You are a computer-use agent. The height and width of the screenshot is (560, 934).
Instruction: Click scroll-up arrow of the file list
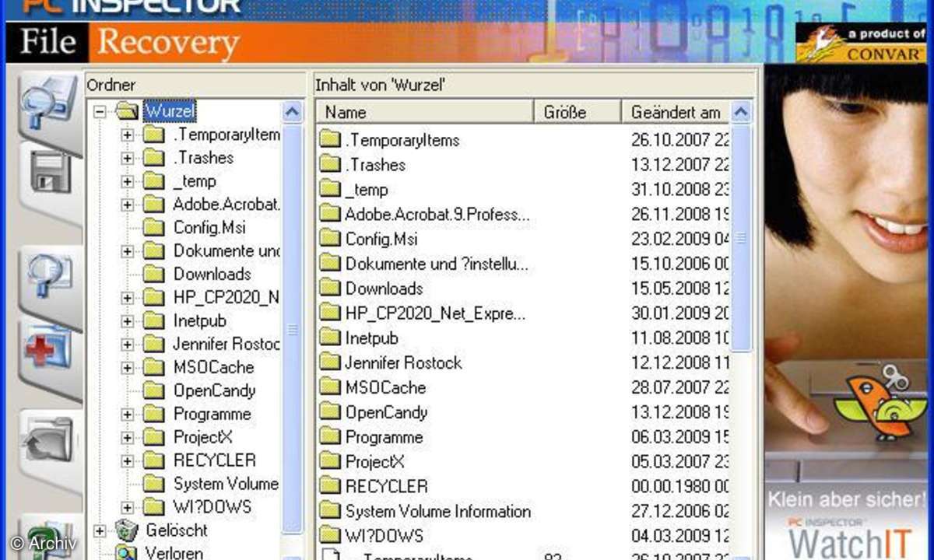pyautogui.click(x=741, y=112)
